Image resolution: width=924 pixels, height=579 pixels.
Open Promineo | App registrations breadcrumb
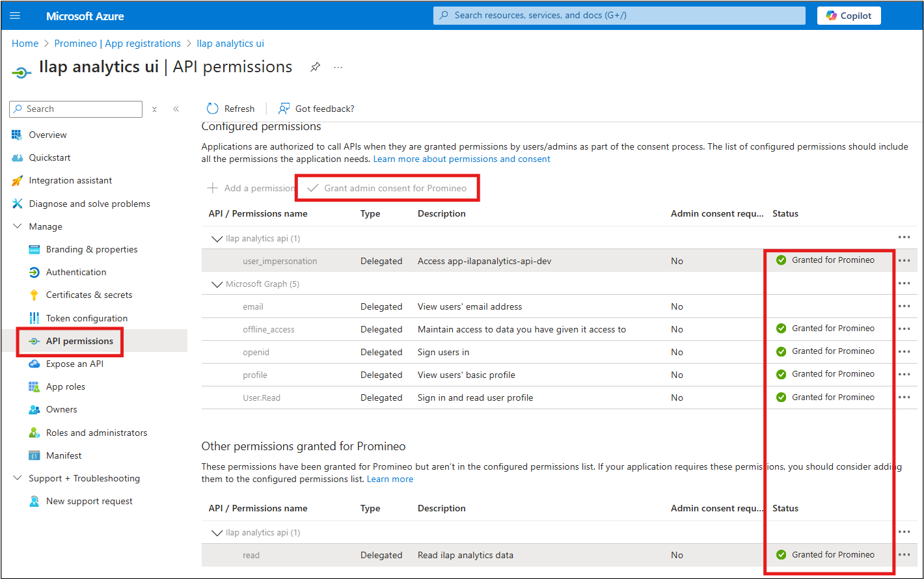coord(118,44)
